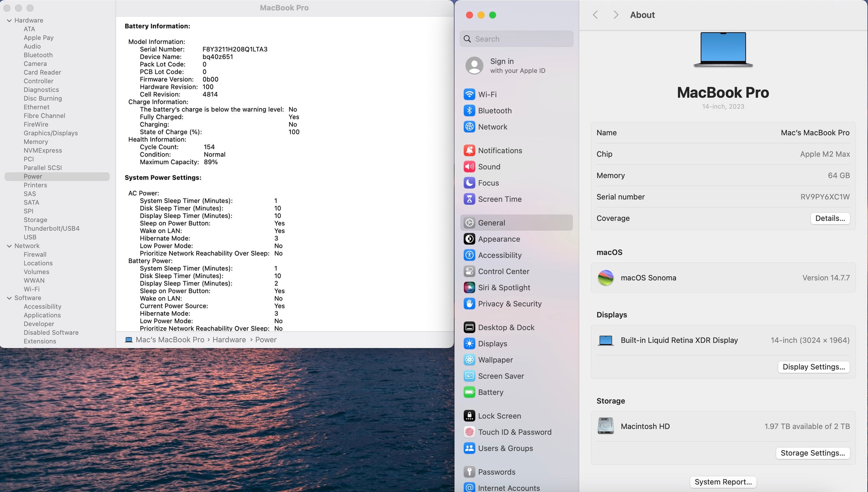Click the Wi-Fi icon in Settings sidebar
This screenshot has width=868, height=492.
(469, 94)
